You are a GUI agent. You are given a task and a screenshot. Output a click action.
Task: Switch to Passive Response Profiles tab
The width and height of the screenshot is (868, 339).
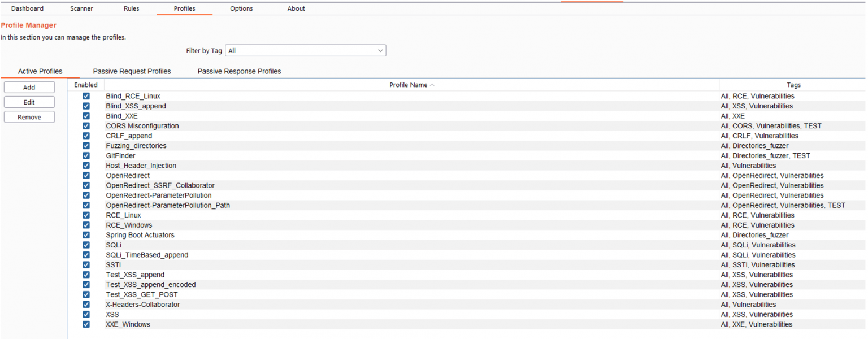point(239,71)
